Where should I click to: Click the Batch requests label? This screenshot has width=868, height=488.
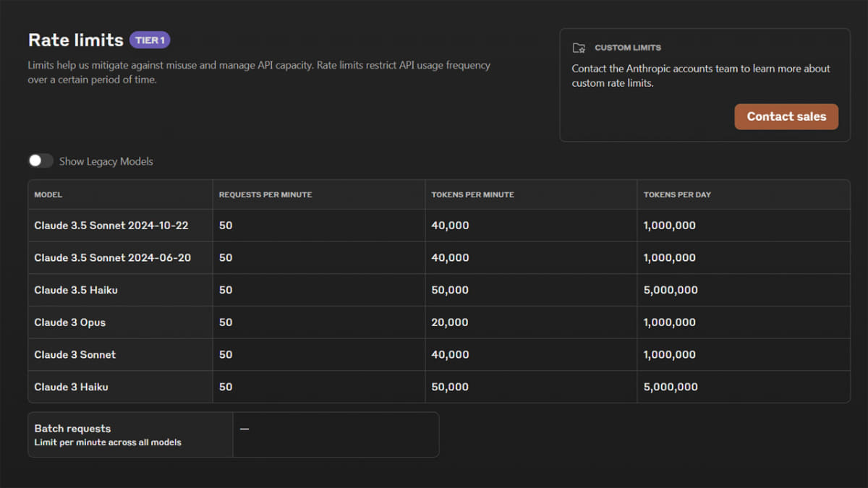(x=72, y=429)
